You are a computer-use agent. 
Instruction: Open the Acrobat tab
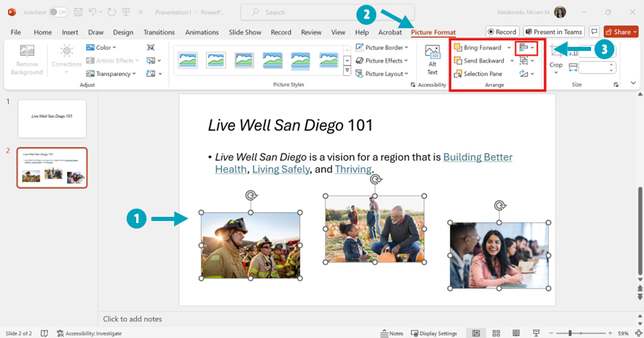click(x=389, y=32)
